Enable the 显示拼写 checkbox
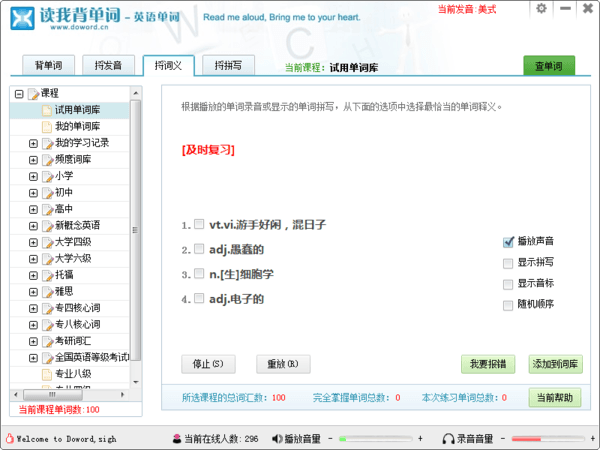 tap(509, 262)
